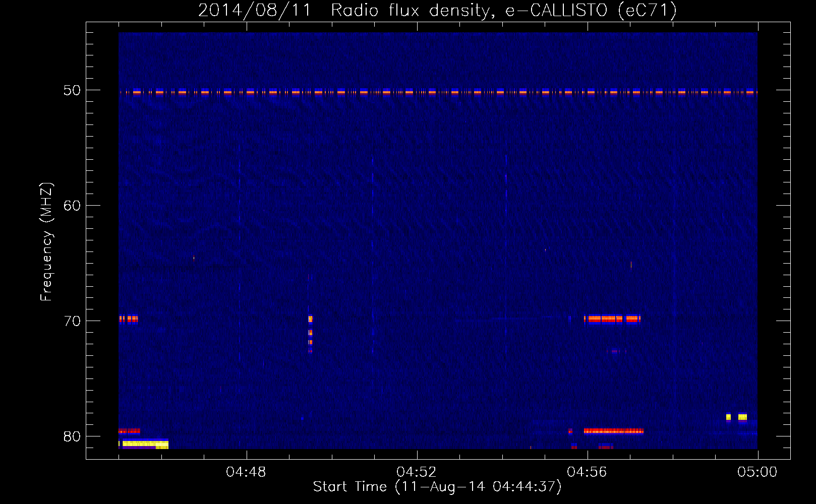Select the 50 frequency tick label

point(72,90)
